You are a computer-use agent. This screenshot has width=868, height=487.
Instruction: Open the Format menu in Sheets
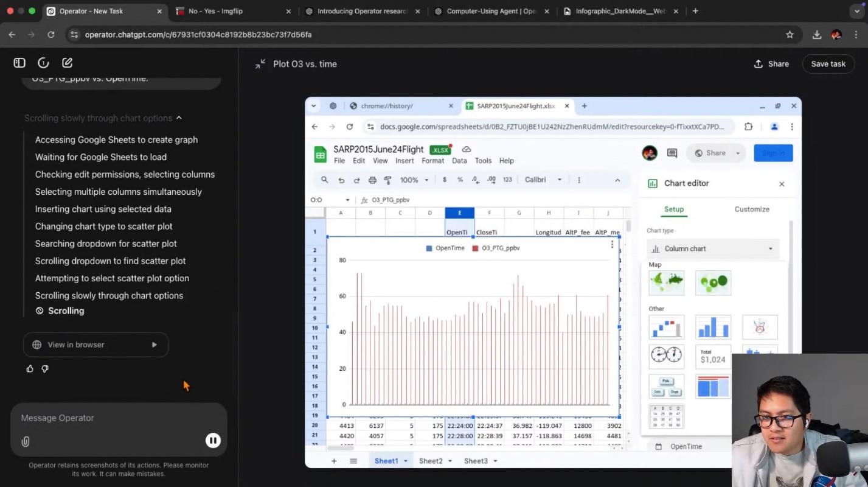(x=433, y=161)
